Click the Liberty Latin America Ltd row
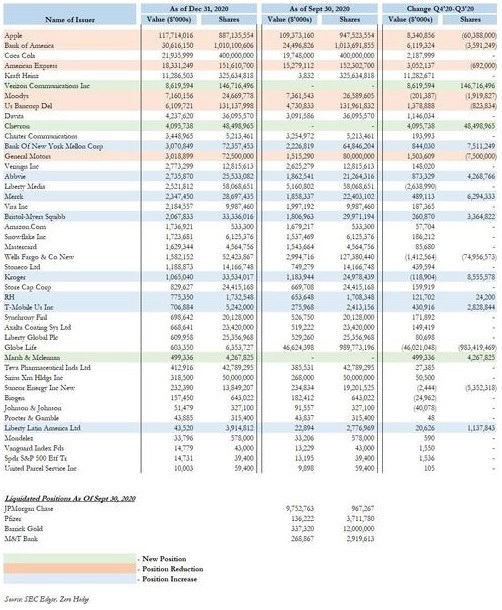Image resolution: width=502 pixels, height=610 pixels. point(250,428)
